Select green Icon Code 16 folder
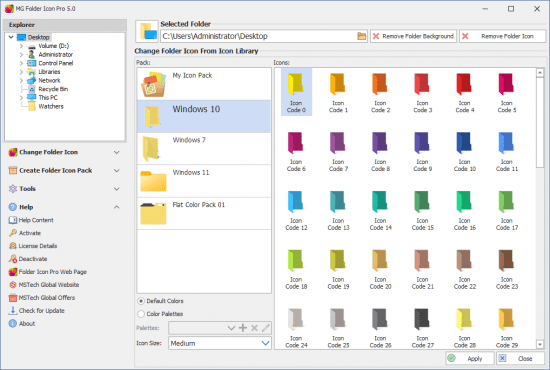Viewport: 550px width, 370px height. tap(464, 210)
